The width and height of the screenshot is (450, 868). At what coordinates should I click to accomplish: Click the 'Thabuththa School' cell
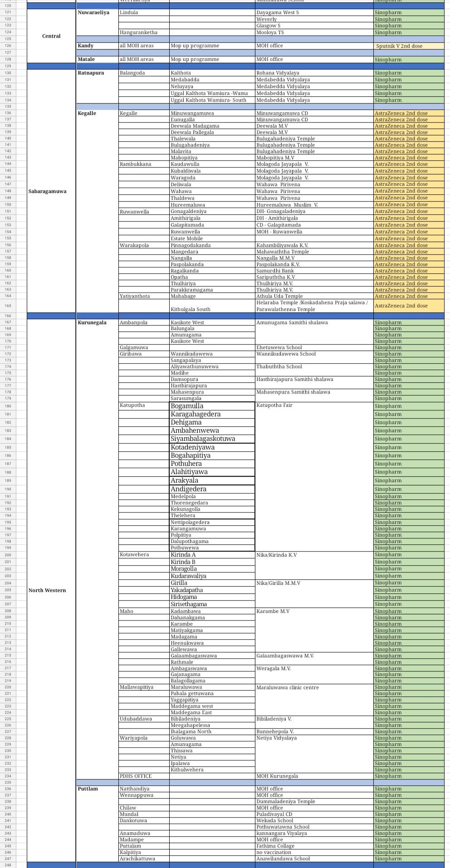click(314, 370)
